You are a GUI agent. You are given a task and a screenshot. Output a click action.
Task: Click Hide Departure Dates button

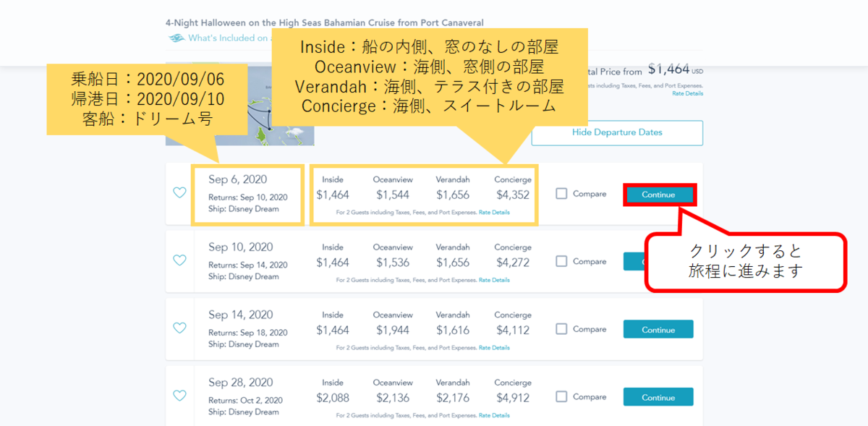click(x=617, y=132)
